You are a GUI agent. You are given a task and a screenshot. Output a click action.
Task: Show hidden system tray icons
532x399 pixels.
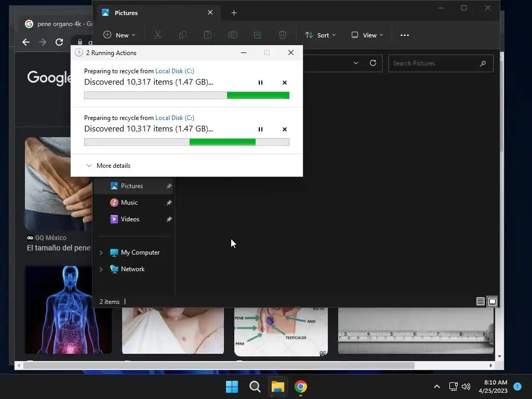coord(437,387)
